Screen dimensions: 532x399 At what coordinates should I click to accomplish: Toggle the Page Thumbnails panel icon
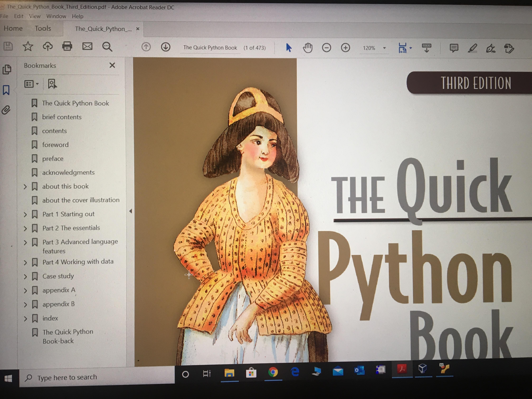point(6,70)
